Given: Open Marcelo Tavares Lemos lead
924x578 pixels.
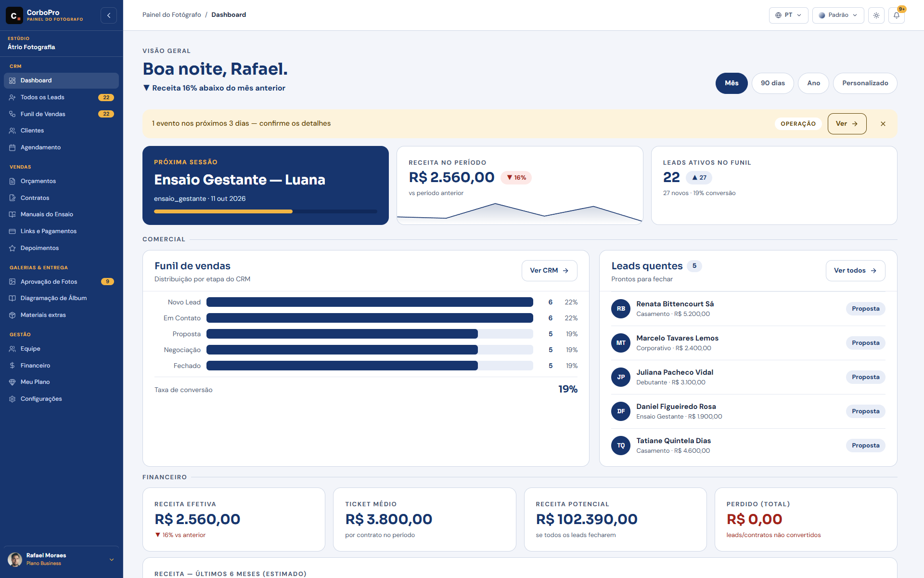Looking at the screenshot, I should point(748,343).
